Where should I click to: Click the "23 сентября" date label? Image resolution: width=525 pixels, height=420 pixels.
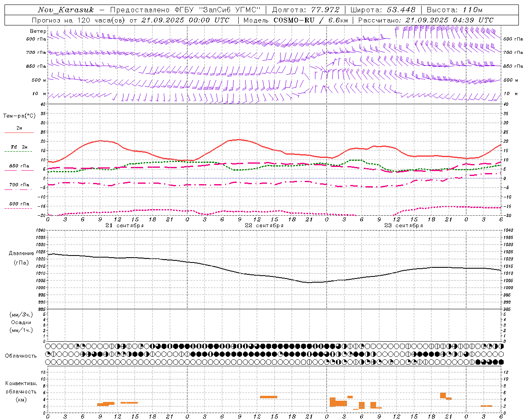[x=404, y=226]
